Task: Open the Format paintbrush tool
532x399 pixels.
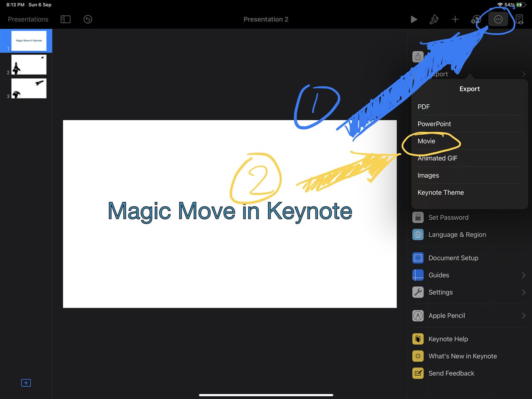Action: tap(434, 19)
